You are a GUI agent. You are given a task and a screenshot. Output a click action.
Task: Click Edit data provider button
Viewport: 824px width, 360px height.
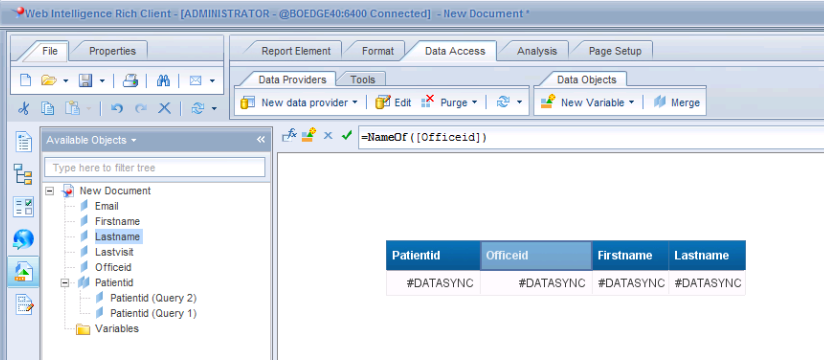tap(393, 102)
